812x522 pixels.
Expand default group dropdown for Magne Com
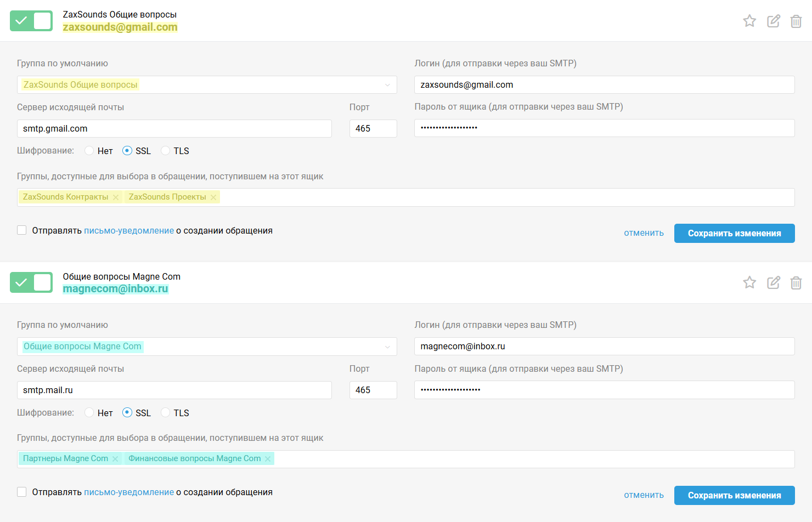tap(207, 347)
